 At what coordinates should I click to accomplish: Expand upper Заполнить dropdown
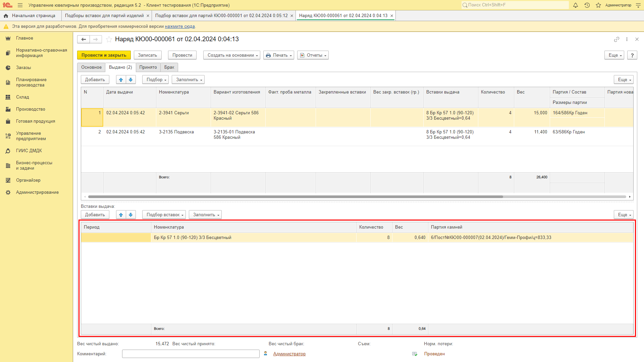188,79
